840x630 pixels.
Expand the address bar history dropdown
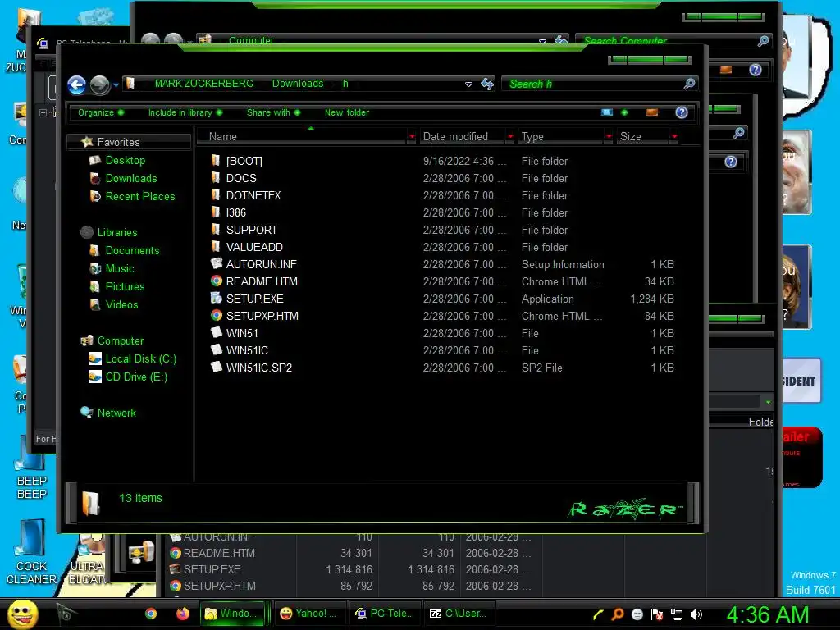click(468, 84)
